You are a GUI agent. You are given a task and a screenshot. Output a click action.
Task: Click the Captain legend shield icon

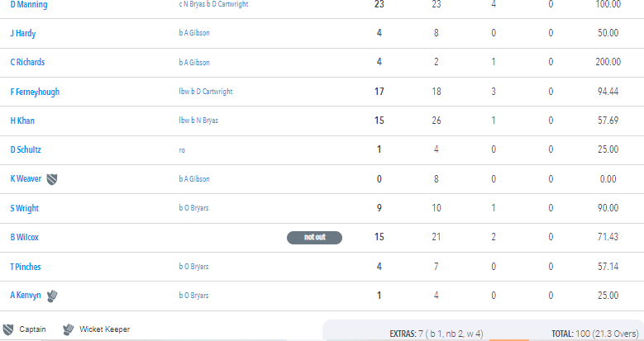point(8,329)
